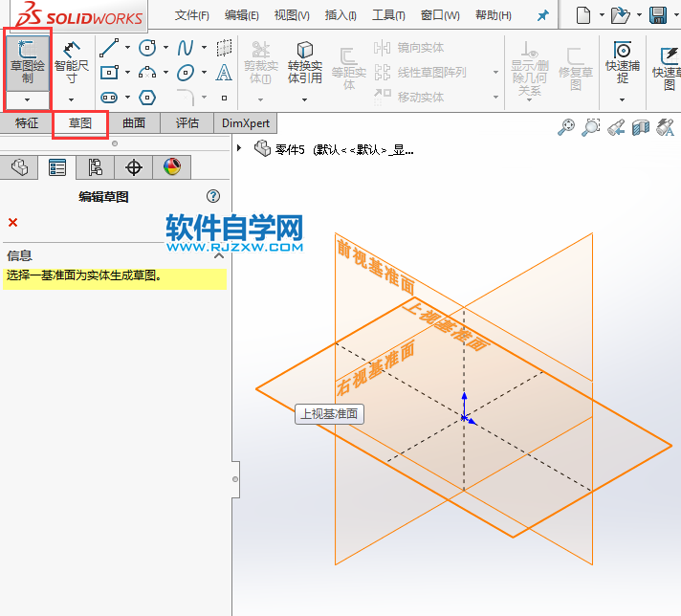Expand the line tool dropdown arrow

128,48
